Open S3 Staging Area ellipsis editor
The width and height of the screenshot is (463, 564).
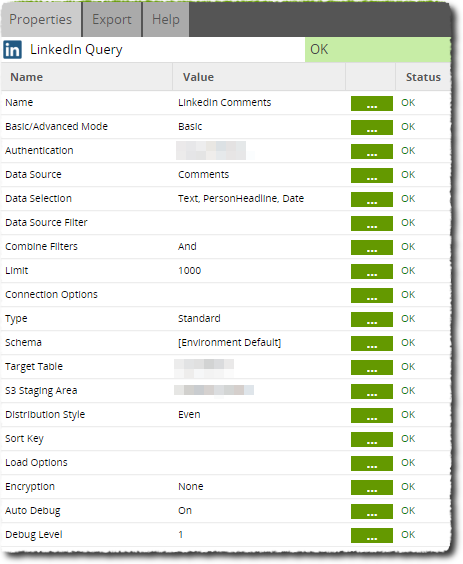click(372, 392)
